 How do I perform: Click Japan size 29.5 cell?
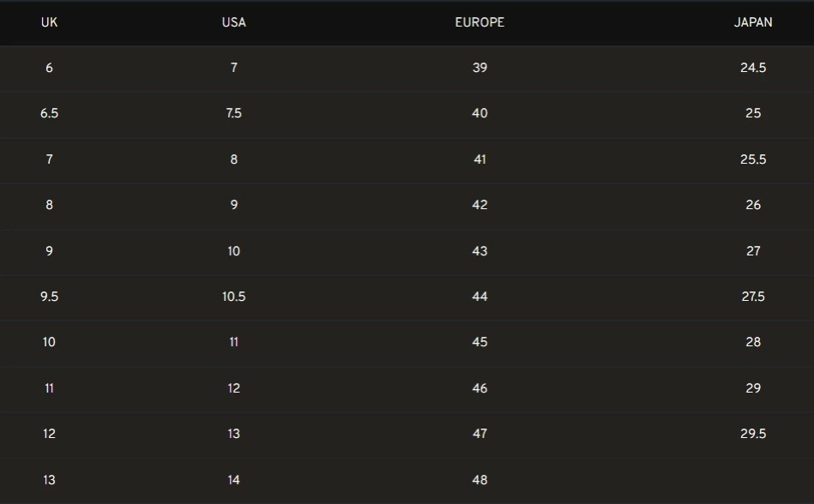pyautogui.click(x=753, y=434)
